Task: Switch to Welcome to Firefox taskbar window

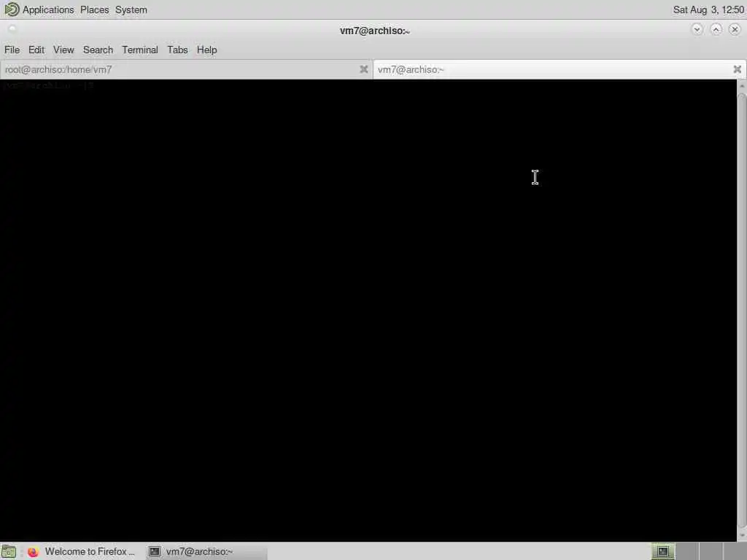Action: pyautogui.click(x=82, y=551)
